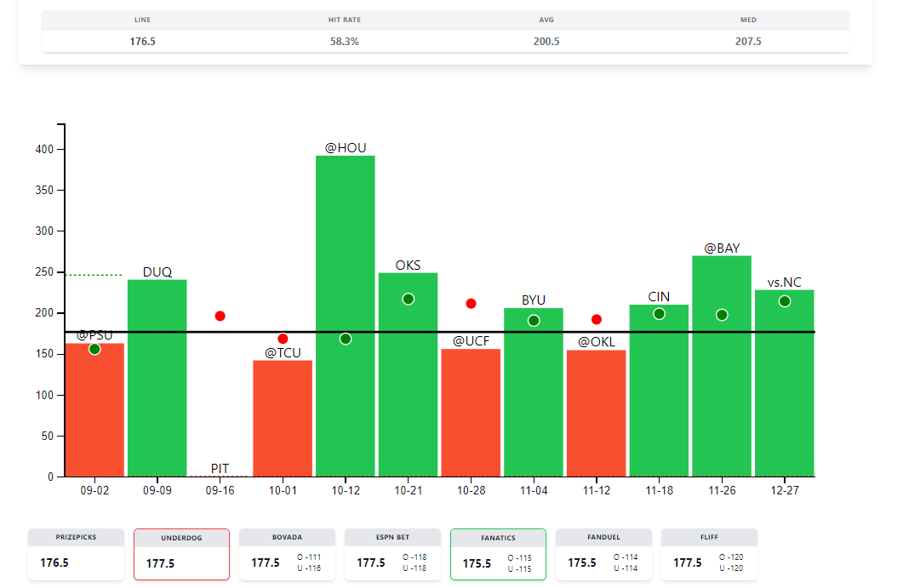This screenshot has height=588, width=903.
Task: Click the red dot above the PIT column
Action: 220,317
